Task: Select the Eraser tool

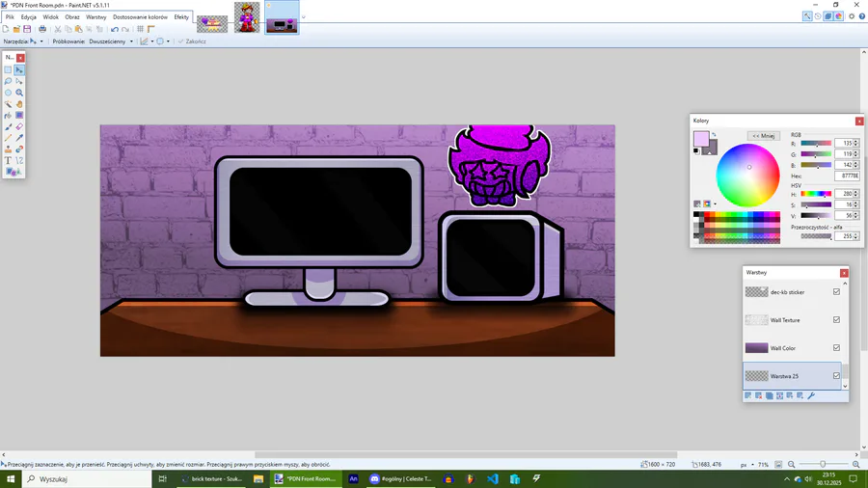Action: [x=19, y=126]
